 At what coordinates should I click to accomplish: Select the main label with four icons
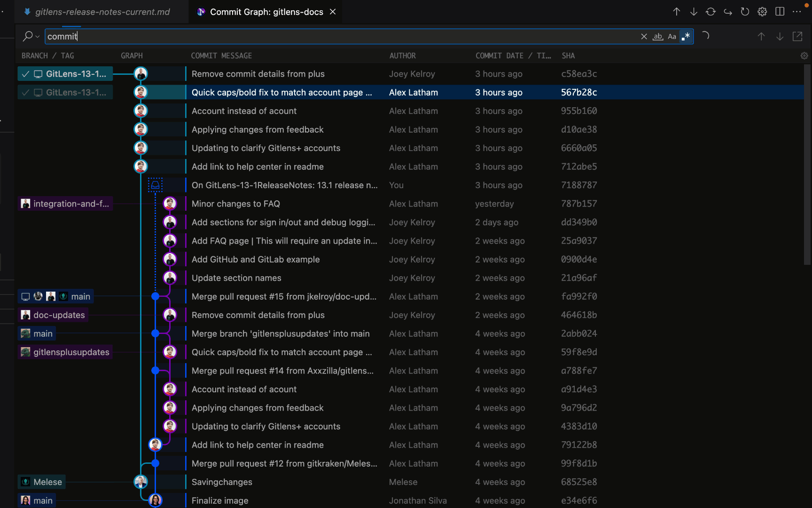55,296
